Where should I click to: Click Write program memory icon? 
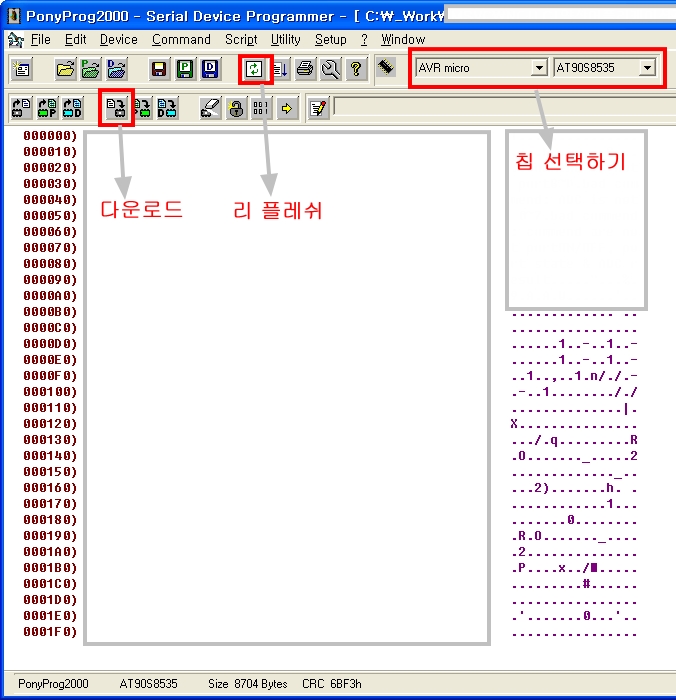tap(142, 108)
